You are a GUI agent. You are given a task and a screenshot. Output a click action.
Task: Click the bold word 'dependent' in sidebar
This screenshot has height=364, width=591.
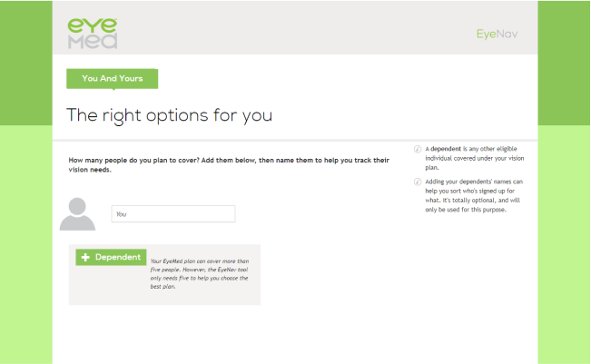pyautogui.click(x=446, y=149)
